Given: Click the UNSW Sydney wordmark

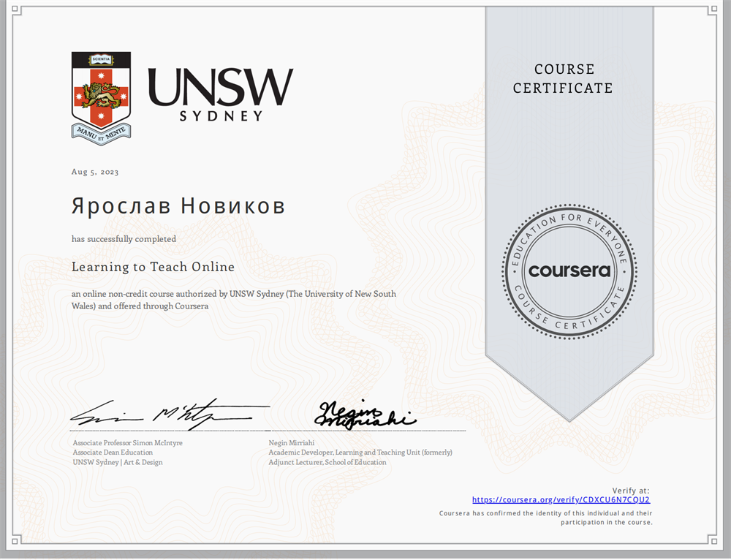Looking at the screenshot, I should click(x=221, y=94).
